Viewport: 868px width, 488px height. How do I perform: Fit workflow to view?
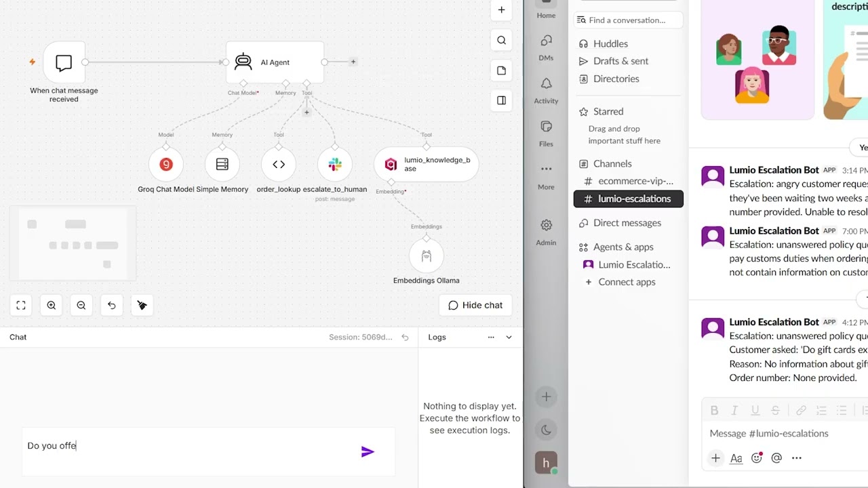21,306
